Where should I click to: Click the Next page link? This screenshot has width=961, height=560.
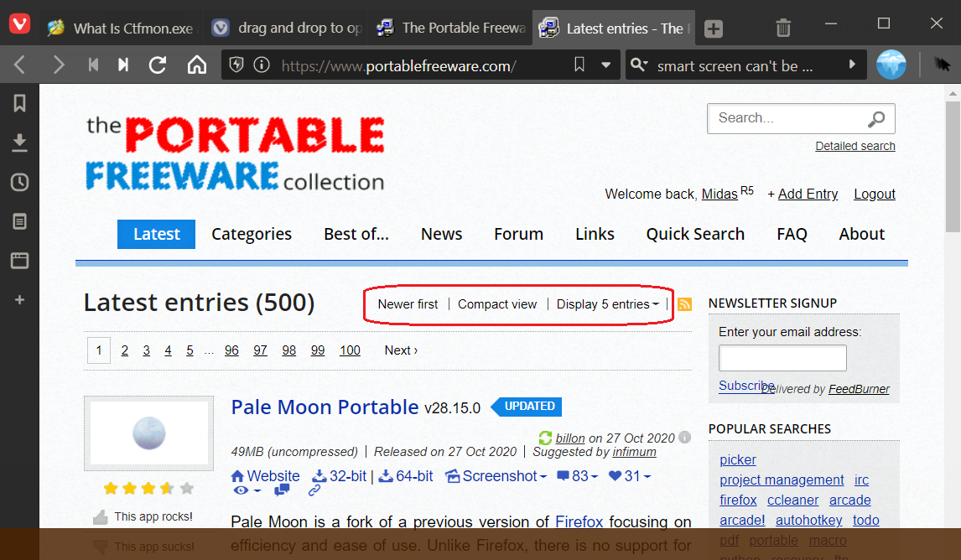[x=401, y=350]
